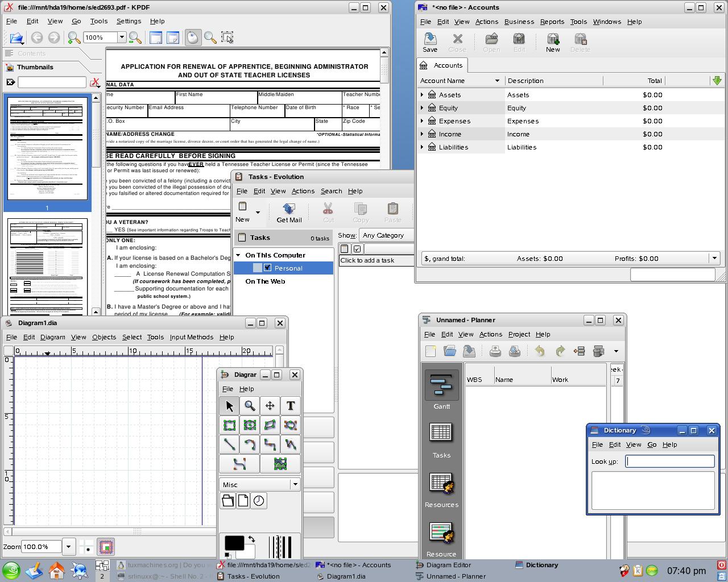The height and width of the screenshot is (582, 728).
Task: Click green arrow column options in Accounts
Action: click(717, 81)
